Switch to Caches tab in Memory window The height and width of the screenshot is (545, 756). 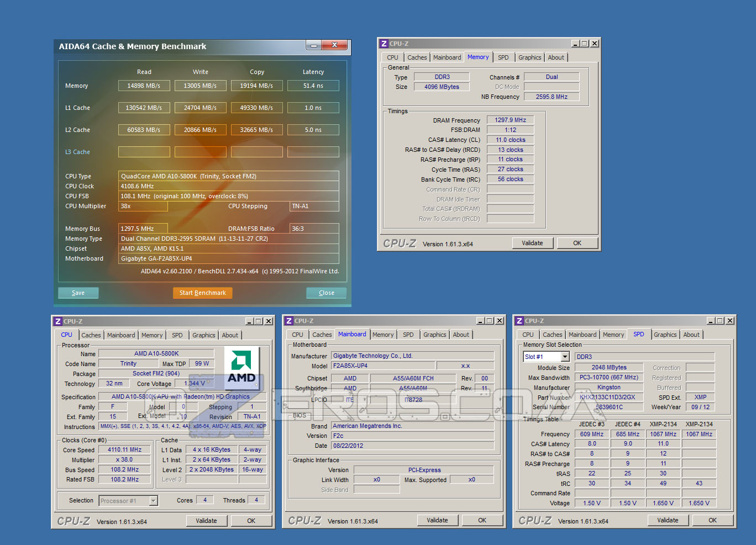[417, 57]
